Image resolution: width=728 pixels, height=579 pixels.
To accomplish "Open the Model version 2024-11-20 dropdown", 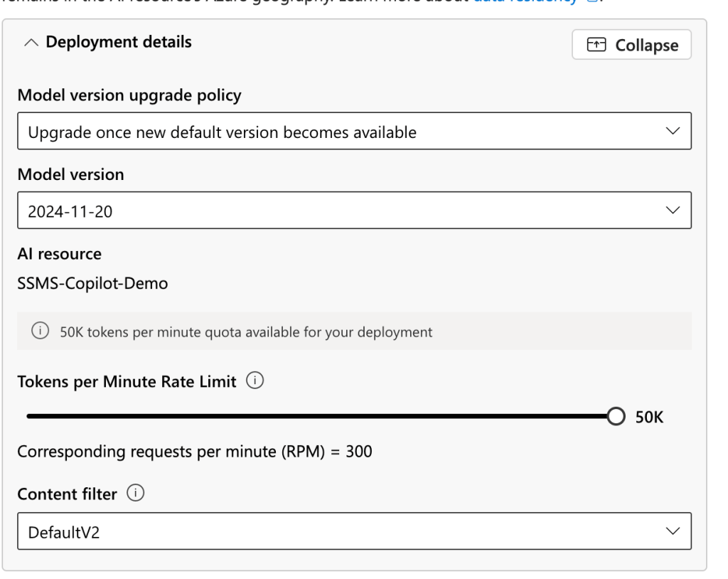I will [x=353, y=211].
